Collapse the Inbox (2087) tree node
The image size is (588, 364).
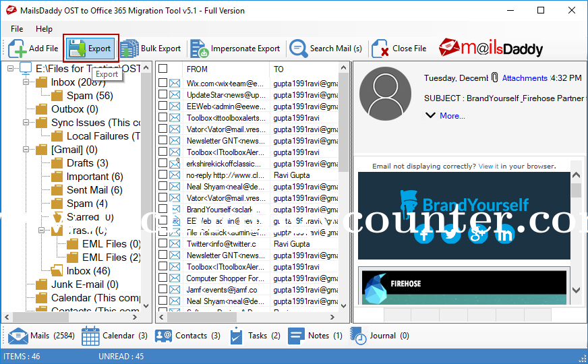(26, 82)
